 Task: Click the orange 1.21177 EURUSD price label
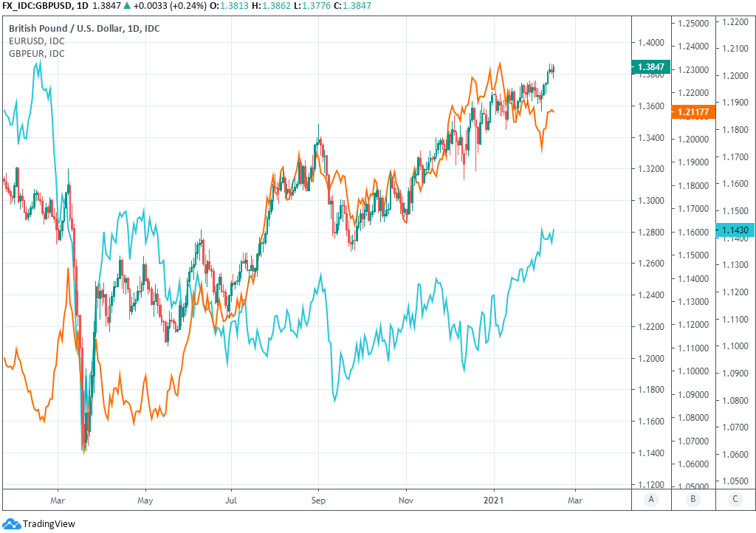[x=693, y=112]
